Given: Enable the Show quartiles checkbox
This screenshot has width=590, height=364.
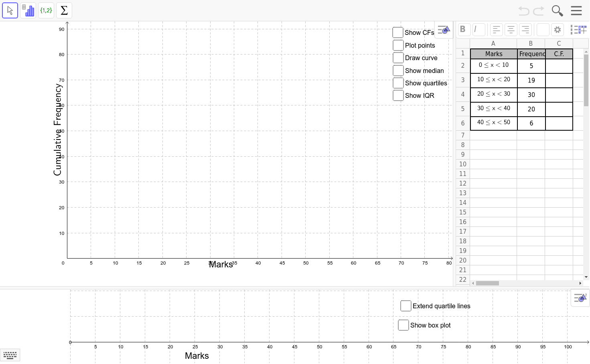Looking at the screenshot, I should tap(398, 83).
